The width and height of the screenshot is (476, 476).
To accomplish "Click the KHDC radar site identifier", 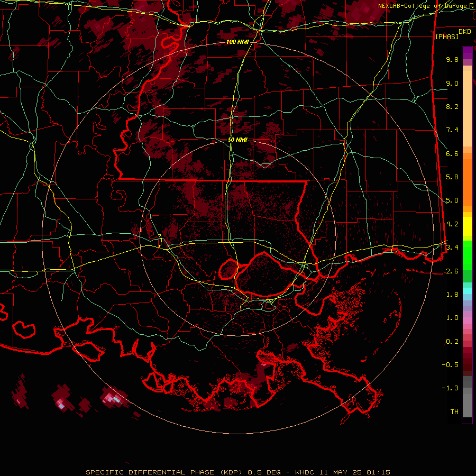I will [x=305, y=472].
